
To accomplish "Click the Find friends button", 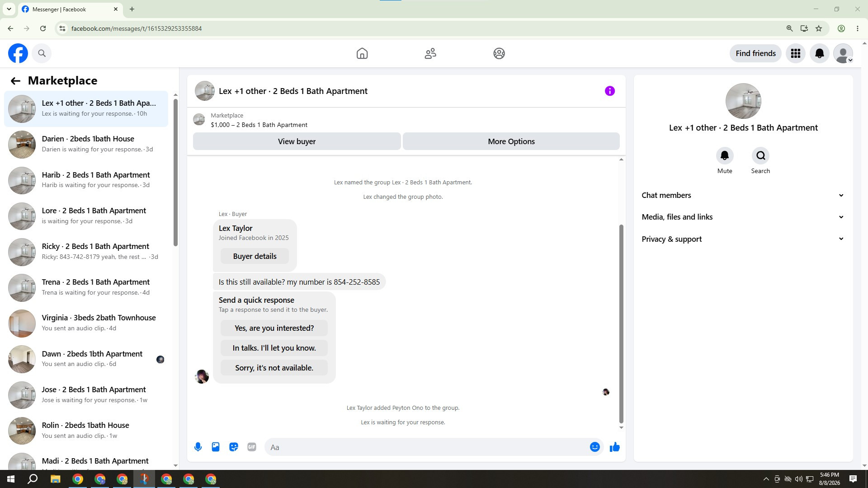I will tap(755, 53).
